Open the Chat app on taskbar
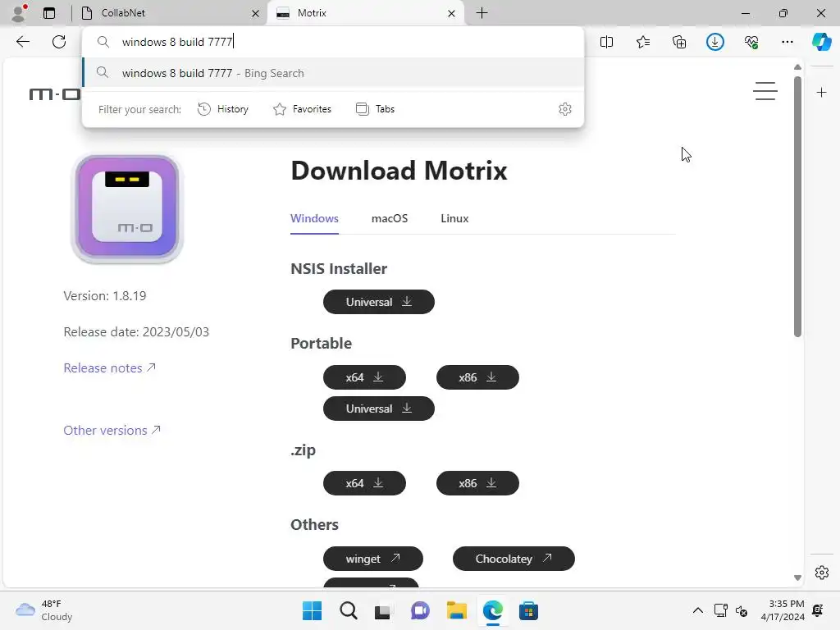 (x=420, y=610)
